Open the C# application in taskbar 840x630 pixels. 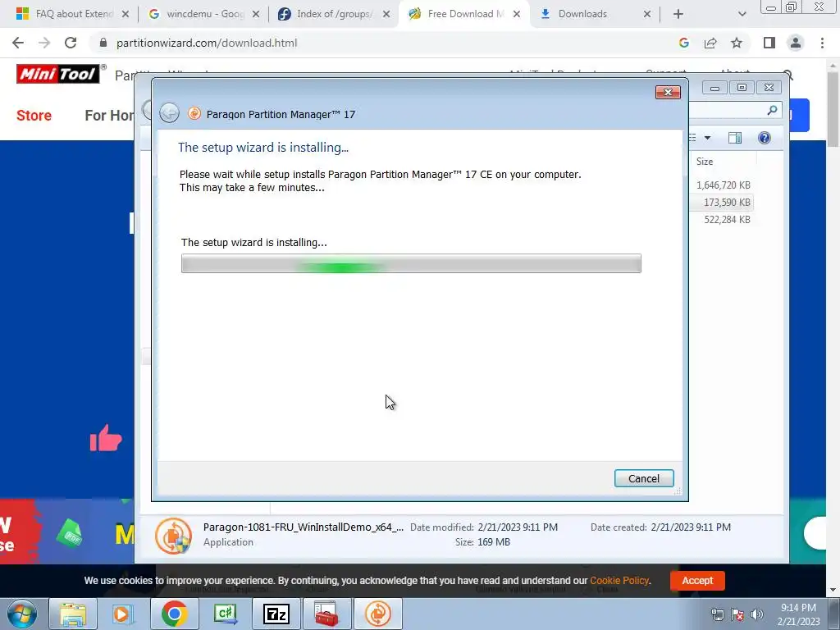pyautogui.click(x=225, y=614)
